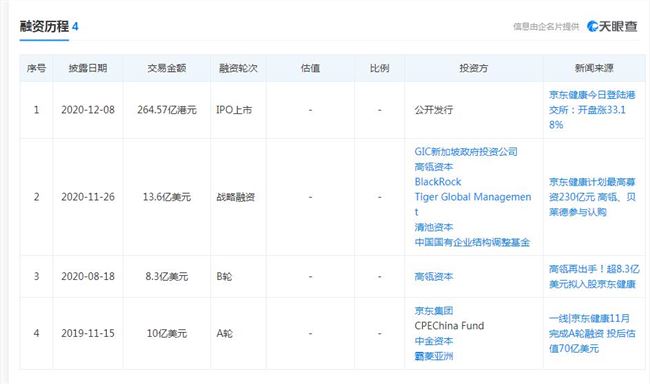Select investor text CPEChina Fund

(x=449, y=326)
